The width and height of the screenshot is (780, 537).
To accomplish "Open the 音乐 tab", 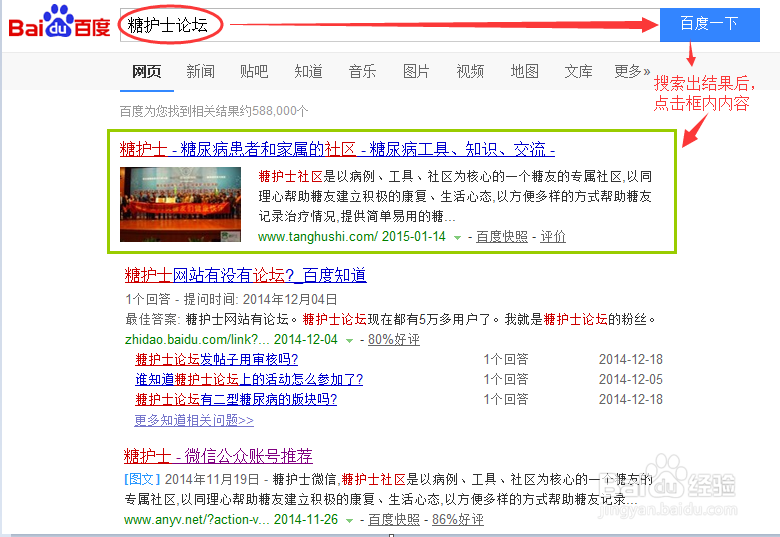I will [x=362, y=72].
